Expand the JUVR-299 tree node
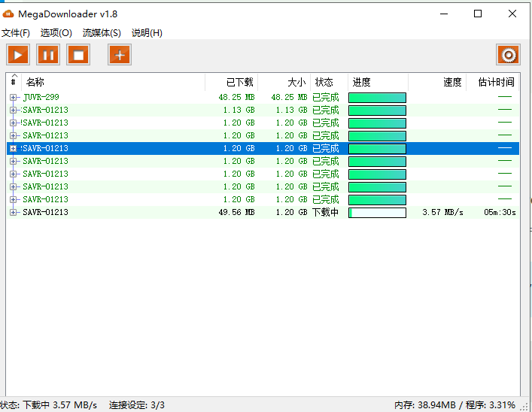Image resolution: width=532 pixels, height=412 pixels. (x=13, y=97)
